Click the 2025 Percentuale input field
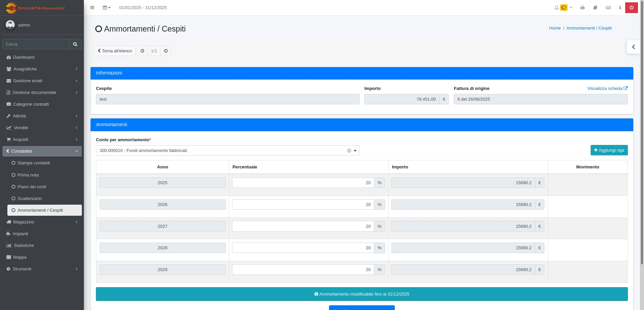644x310 pixels. tap(303, 183)
